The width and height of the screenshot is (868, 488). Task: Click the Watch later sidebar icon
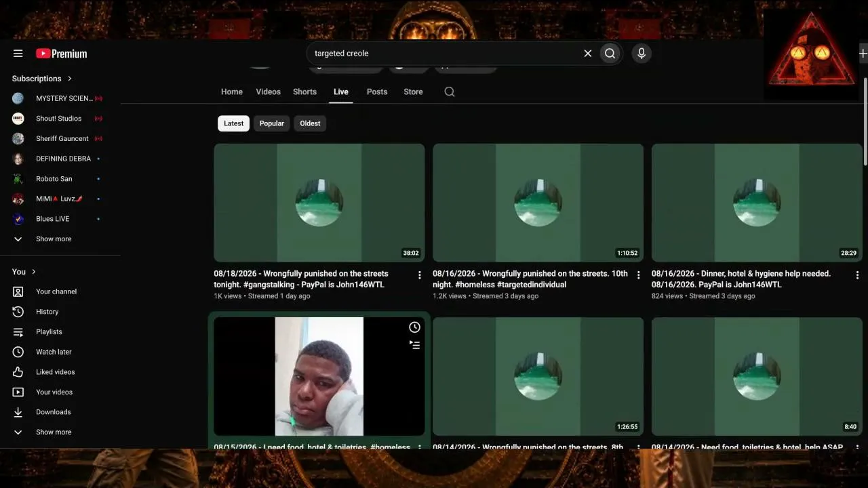point(18,352)
